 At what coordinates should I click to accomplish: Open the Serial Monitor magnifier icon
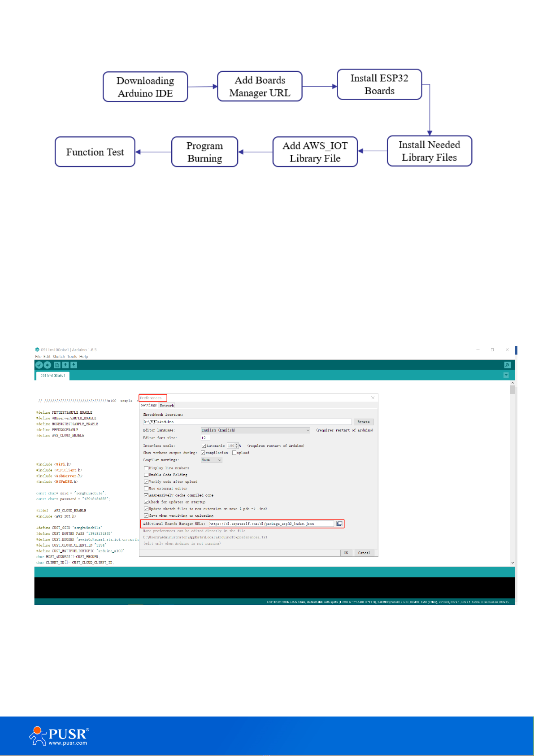507,365
